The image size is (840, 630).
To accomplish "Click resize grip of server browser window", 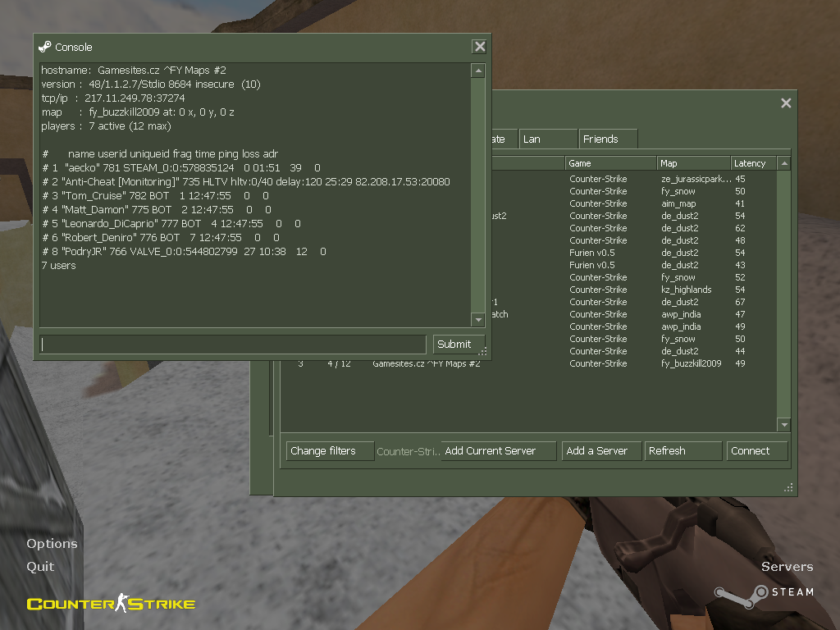I will 788,487.
